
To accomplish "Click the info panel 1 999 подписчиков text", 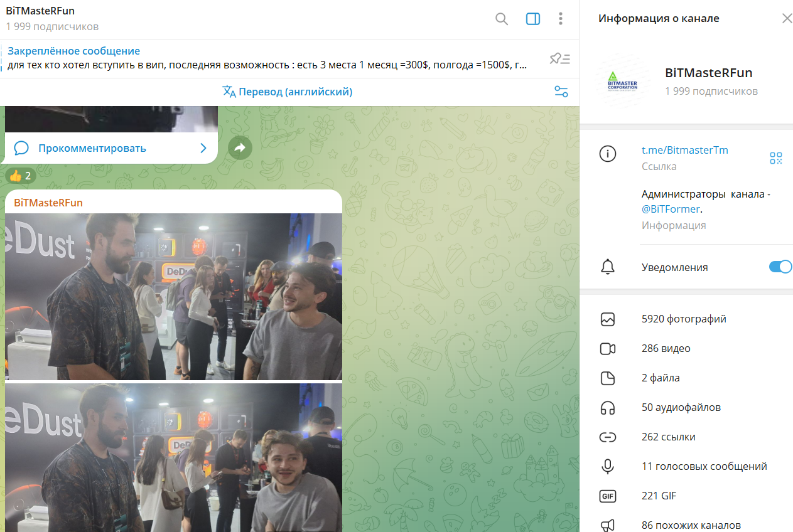I will [711, 92].
